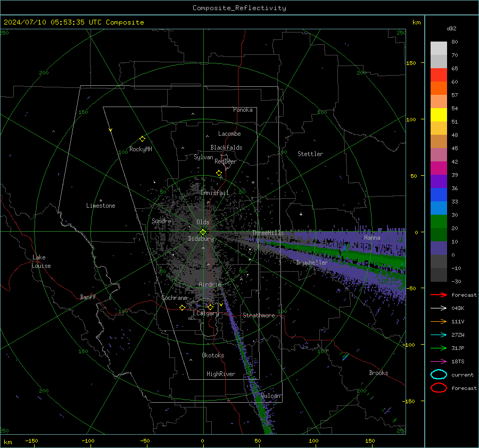The height and width of the screenshot is (448, 479).
Task: Click the Vulcan map label
Action: [270, 396]
